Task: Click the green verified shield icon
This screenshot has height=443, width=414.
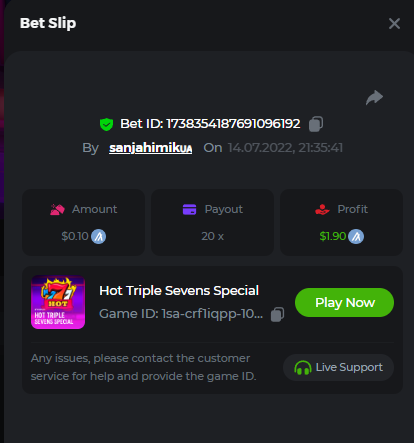Action: click(x=106, y=124)
